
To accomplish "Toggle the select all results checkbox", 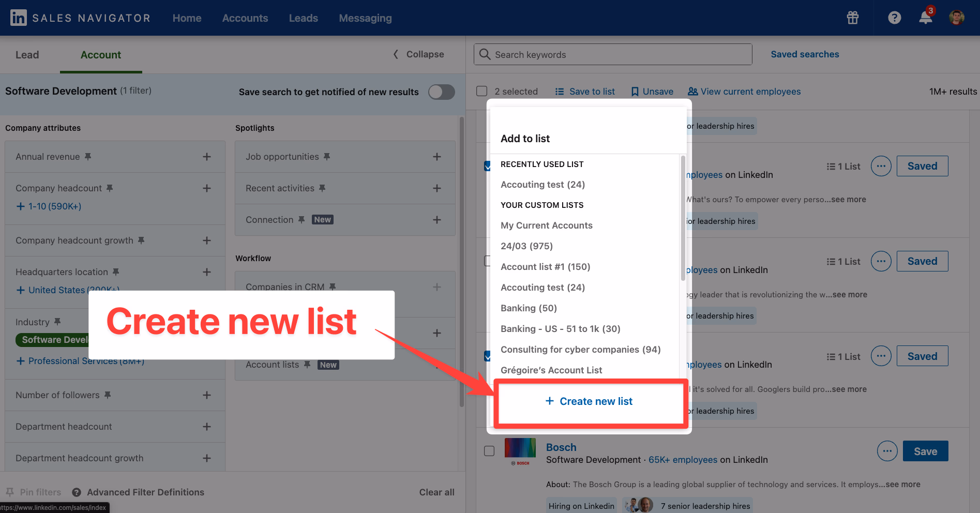I will tap(482, 91).
